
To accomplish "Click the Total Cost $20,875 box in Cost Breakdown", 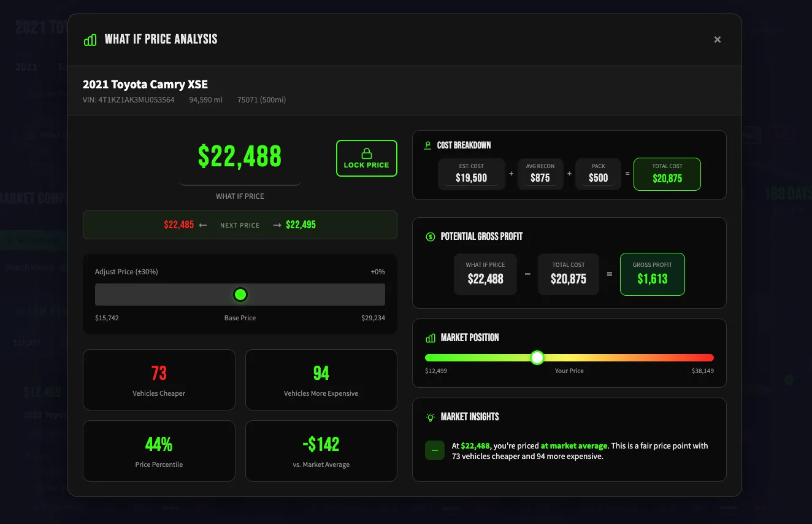I will pyautogui.click(x=667, y=174).
